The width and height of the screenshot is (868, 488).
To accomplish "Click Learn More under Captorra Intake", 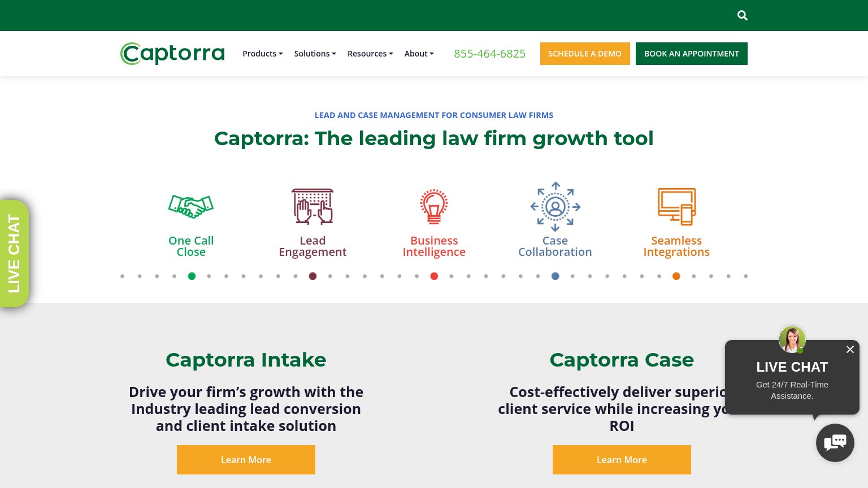I will pyautogui.click(x=246, y=460).
